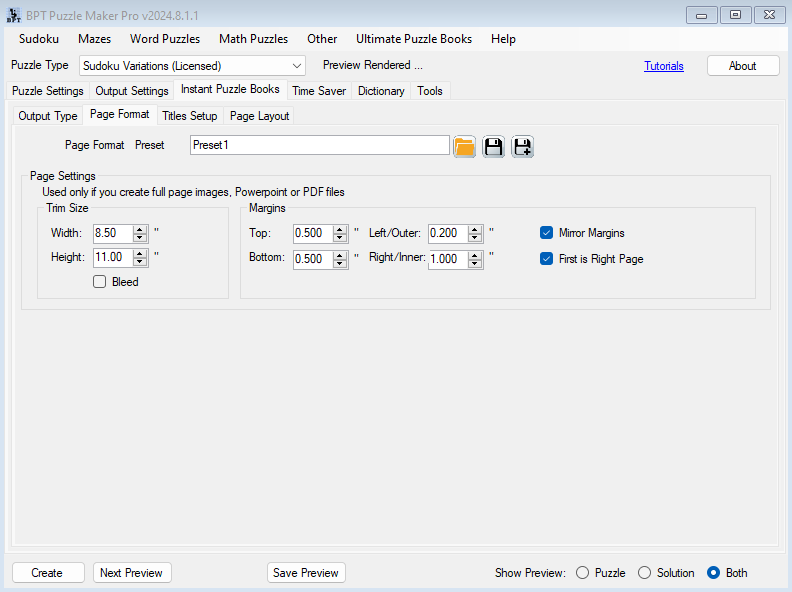
Task: Save the preset with the floppy disk icon
Action: [493, 147]
